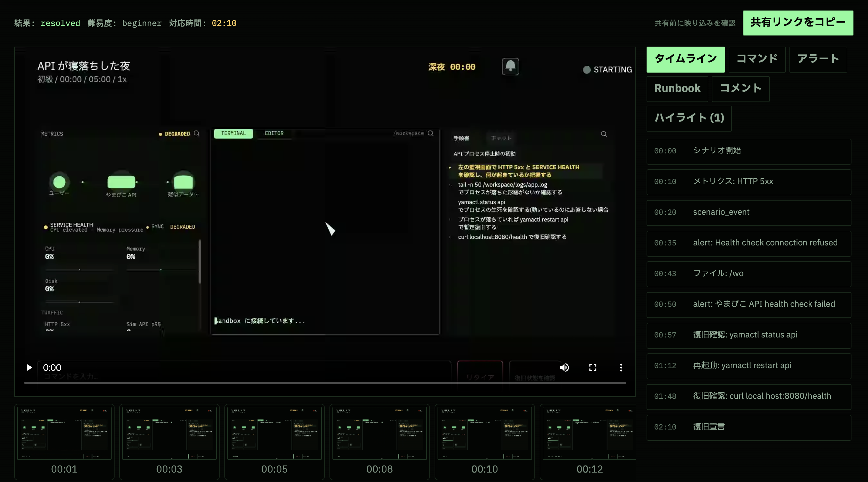Select the 手順書 tab
The image size is (868, 482).
point(461,138)
